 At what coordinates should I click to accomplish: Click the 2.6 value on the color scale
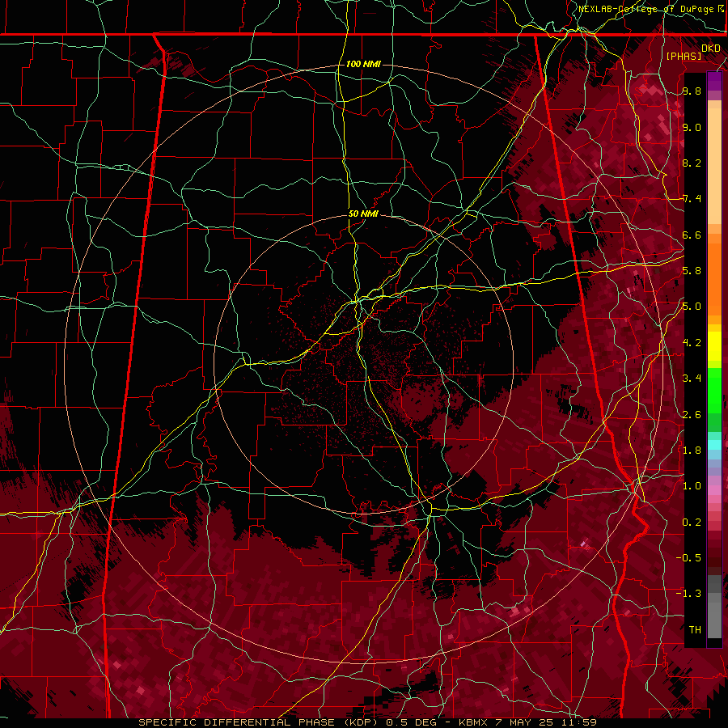(692, 414)
